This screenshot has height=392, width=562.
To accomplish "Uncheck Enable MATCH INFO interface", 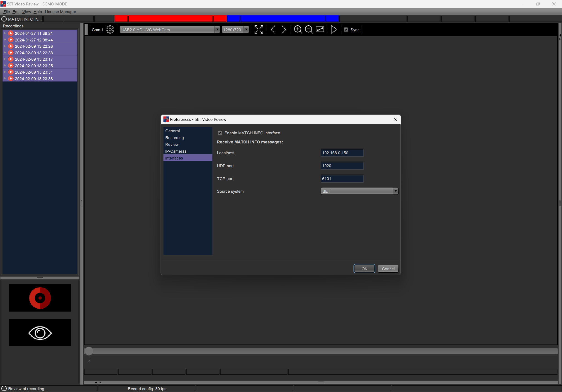I will click(x=220, y=133).
